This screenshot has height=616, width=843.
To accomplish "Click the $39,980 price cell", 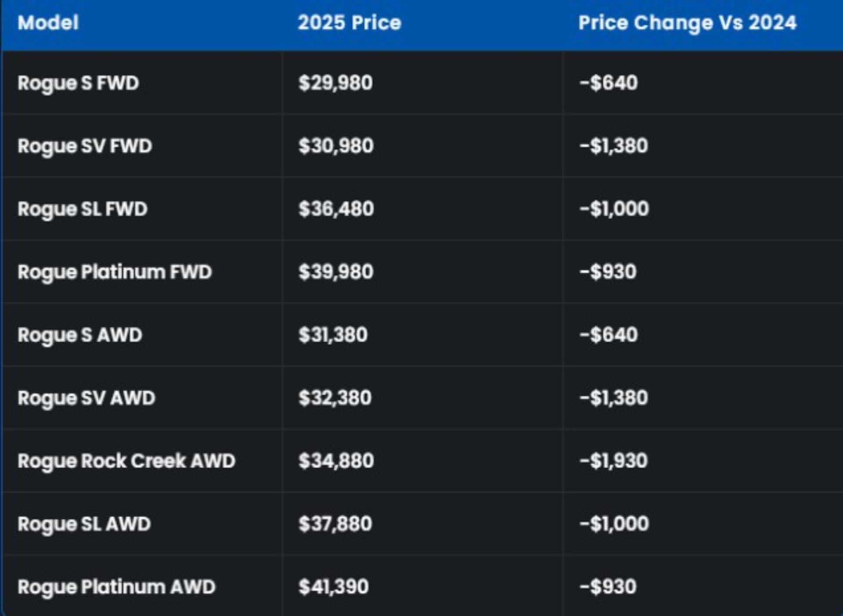I will click(x=336, y=272).
